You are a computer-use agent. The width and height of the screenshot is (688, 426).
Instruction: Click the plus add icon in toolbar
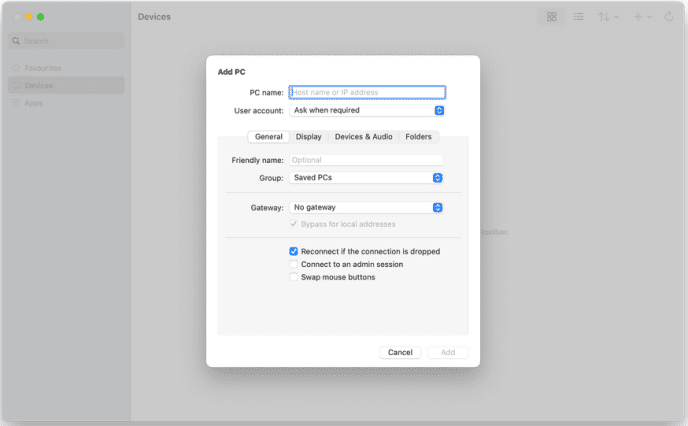[640, 17]
